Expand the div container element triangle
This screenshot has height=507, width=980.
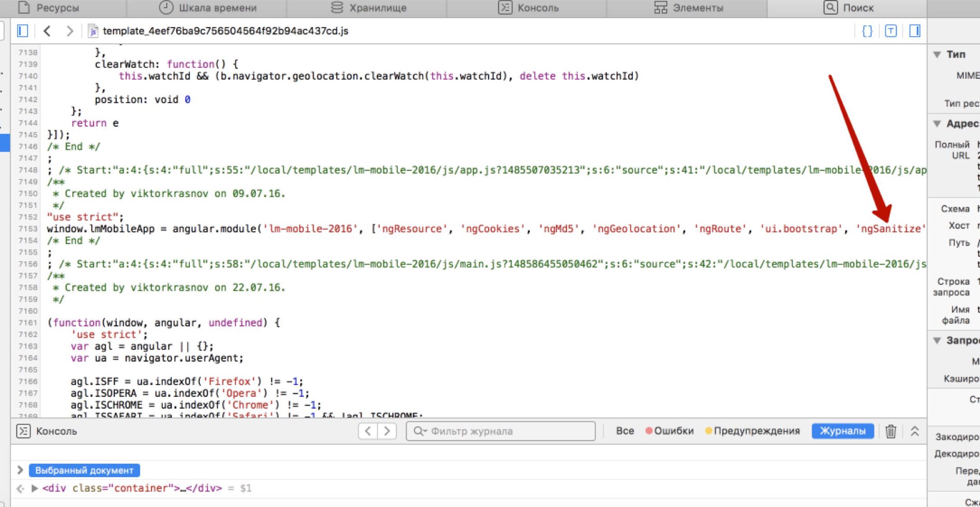pos(34,488)
